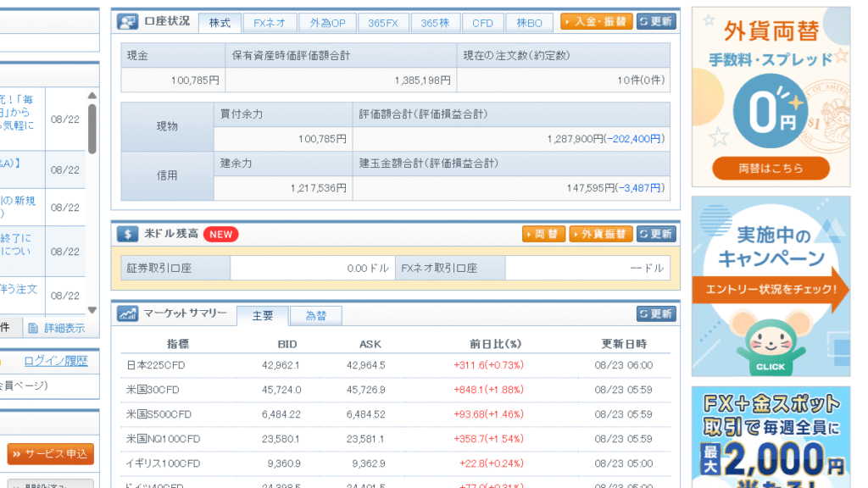
Task: Click the 米国30CFD row label
Action: [153, 390]
